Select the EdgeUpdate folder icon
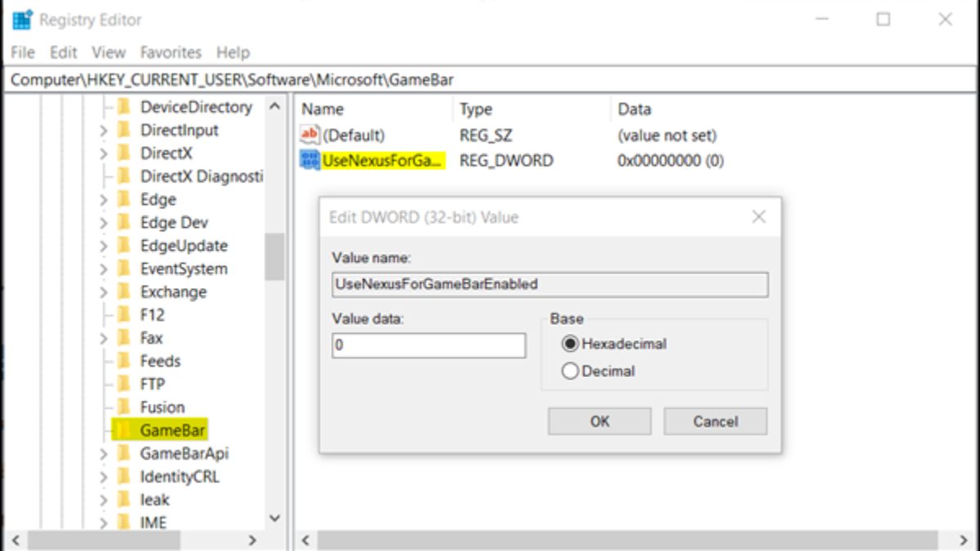Image resolution: width=980 pixels, height=551 pixels. [x=124, y=245]
